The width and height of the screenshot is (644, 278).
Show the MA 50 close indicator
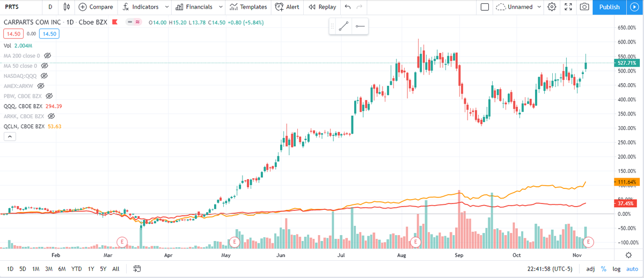point(45,66)
